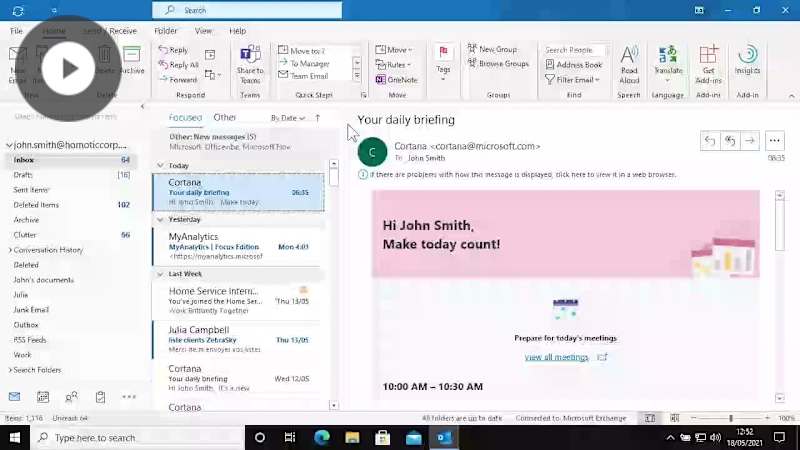Open the Julia Campbell email
Viewport: 800px width, 450px height.
(x=238, y=339)
